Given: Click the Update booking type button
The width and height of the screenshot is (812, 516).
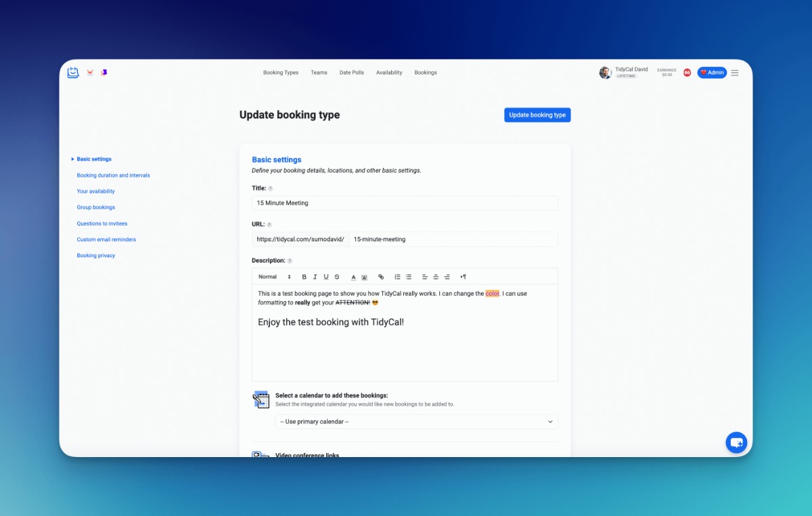Looking at the screenshot, I should pos(537,115).
